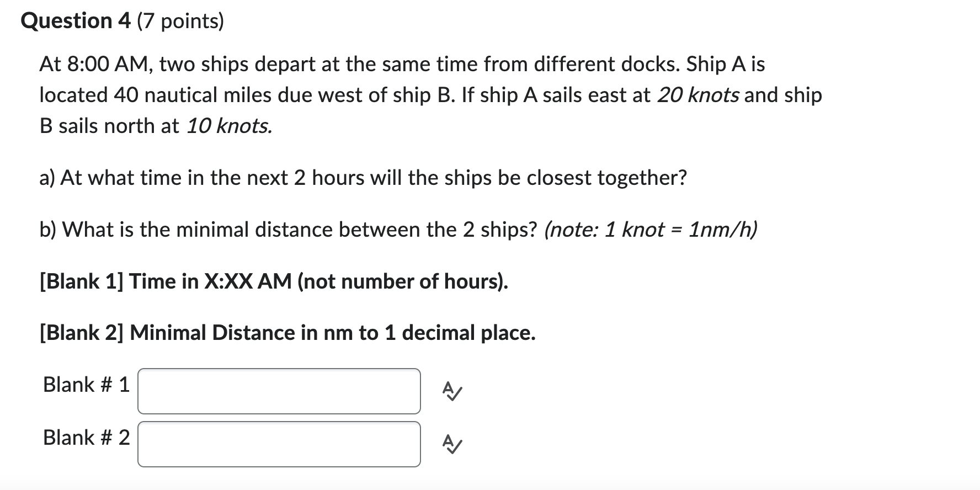Click the [Blank 1] Time instruction text
This screenshot has height=490, width=980.
click(x=273, y=281)
